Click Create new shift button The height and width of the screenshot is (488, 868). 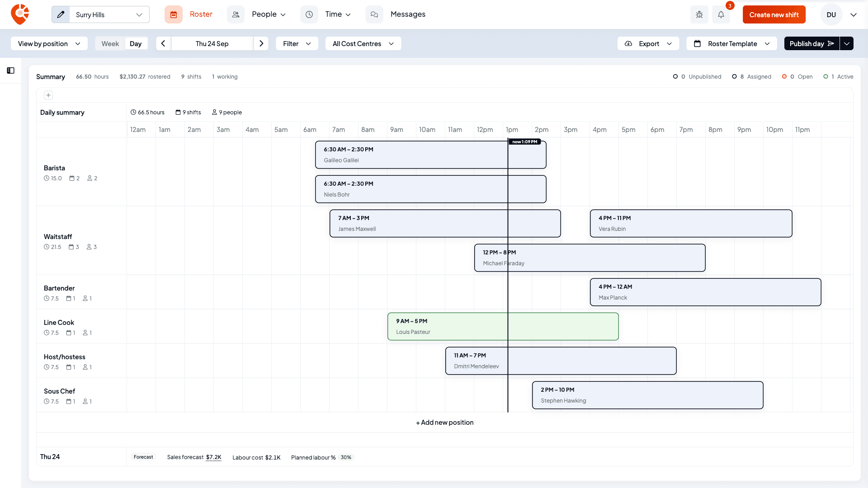[x=774, y=14]
